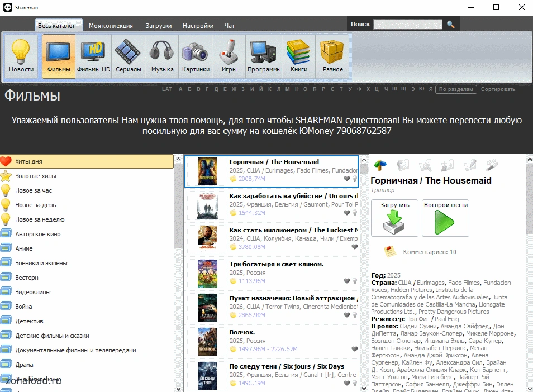This screenshot has height=392, width=533.
Task: Click the magic wand icon in details panel
Action: click(x=492, y=165)
